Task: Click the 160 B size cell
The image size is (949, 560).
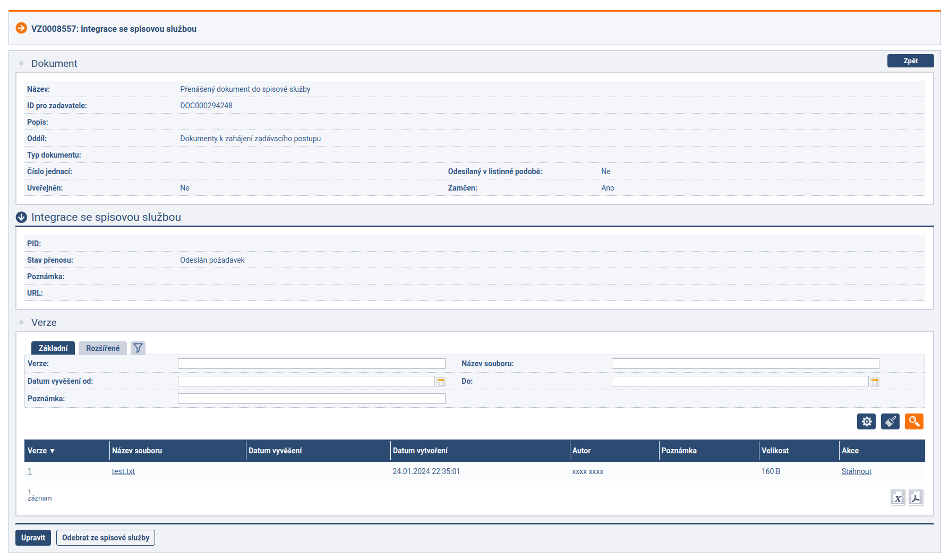Action: pyautogui.click(x=771, y=471)
